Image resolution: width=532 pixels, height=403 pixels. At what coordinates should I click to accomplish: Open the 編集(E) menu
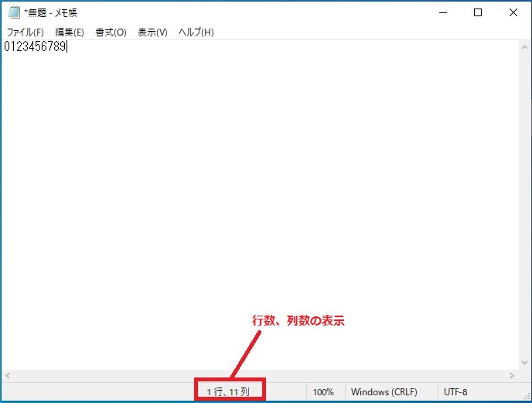click(x=70, y=32)
